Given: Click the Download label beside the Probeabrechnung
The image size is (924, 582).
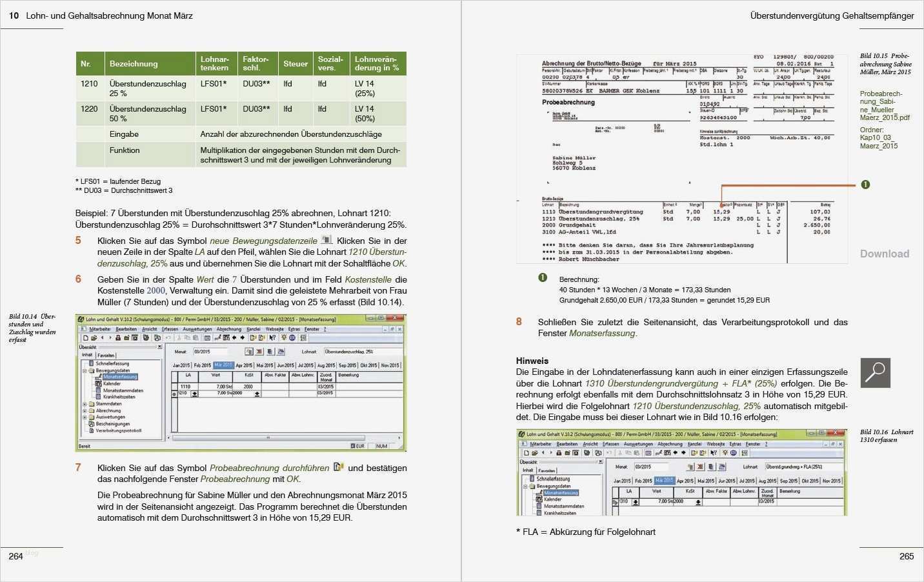Looking at the screenshot, I should (x=885, y=254).
